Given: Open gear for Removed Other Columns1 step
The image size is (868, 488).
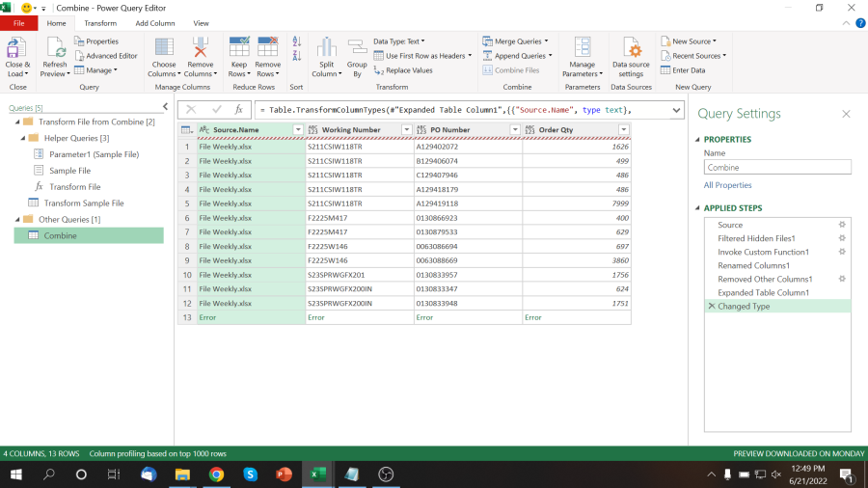Looking at the screenshot, I should tap(842, 279).
